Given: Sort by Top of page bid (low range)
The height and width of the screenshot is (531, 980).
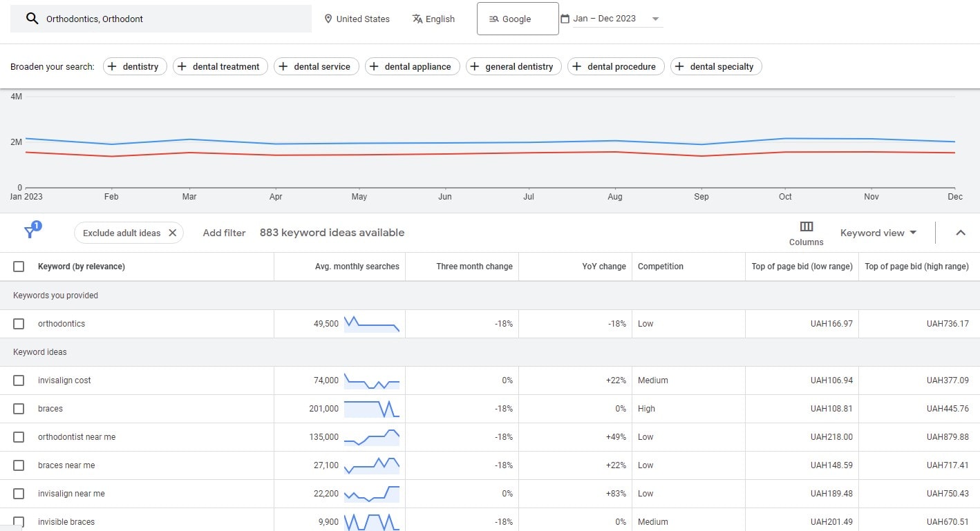Looking at the screenshot, I should pyautogui.click(x=802, y=267).
